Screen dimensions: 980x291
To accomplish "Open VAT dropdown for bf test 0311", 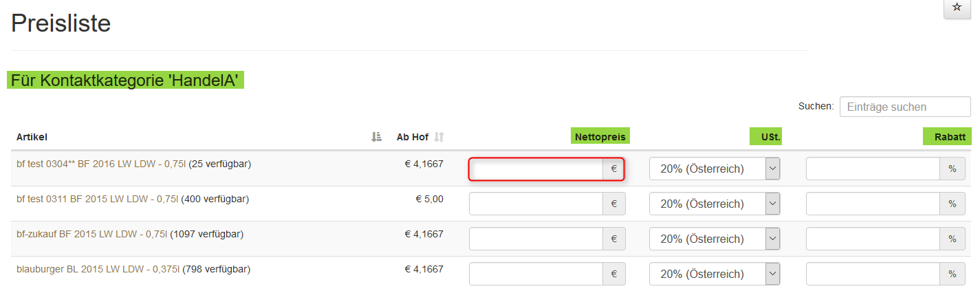I will tap(715, 204).
